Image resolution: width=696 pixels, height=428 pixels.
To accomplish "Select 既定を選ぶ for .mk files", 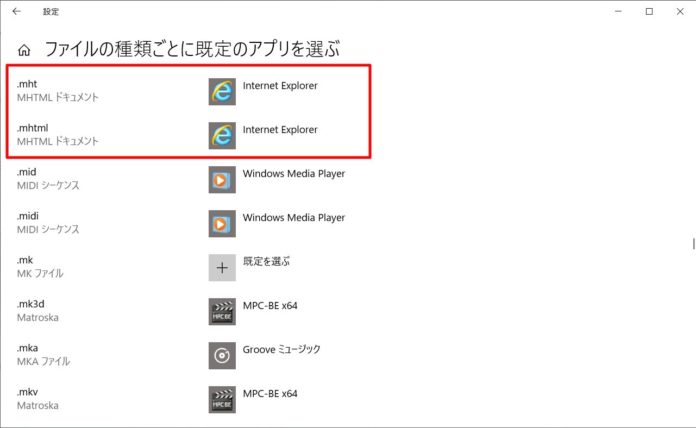I will [266, 261].
